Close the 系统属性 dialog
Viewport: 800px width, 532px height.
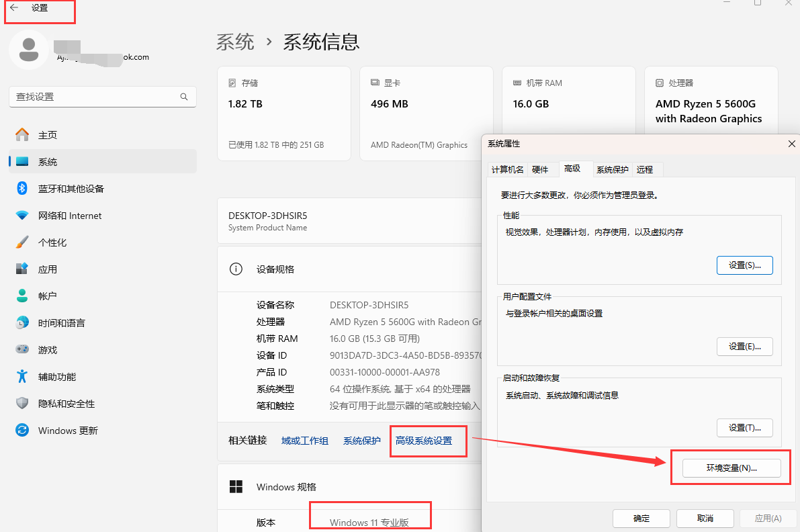(791, 144)
